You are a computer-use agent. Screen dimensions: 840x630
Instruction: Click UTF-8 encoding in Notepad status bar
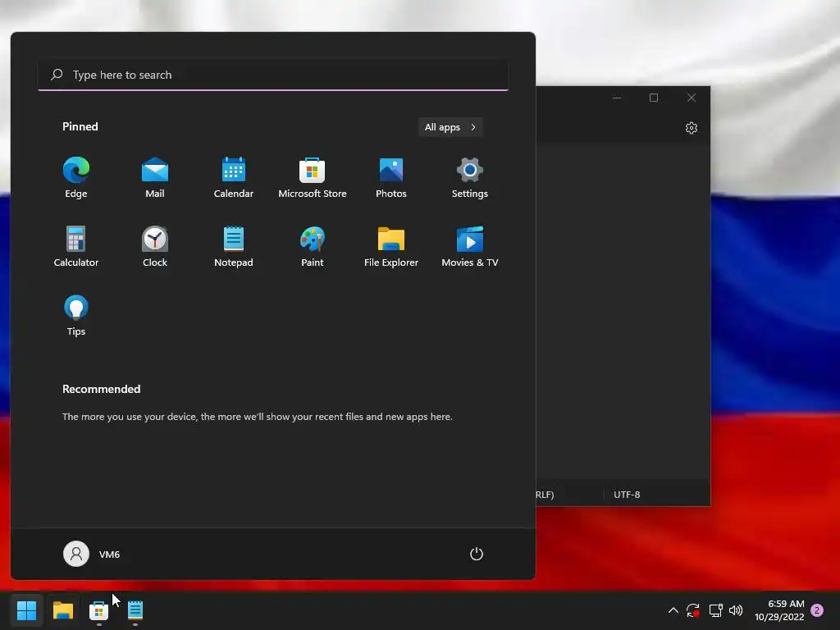pyautogui.click(x=627, y=495)
